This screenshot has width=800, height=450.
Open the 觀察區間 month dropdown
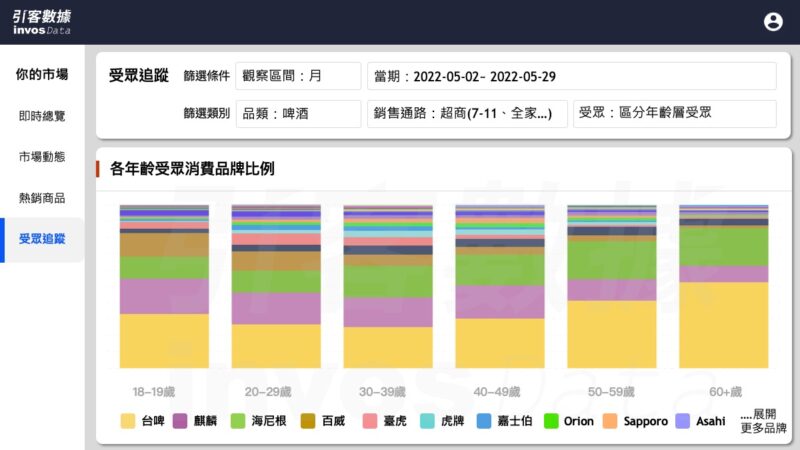(298, 76)
